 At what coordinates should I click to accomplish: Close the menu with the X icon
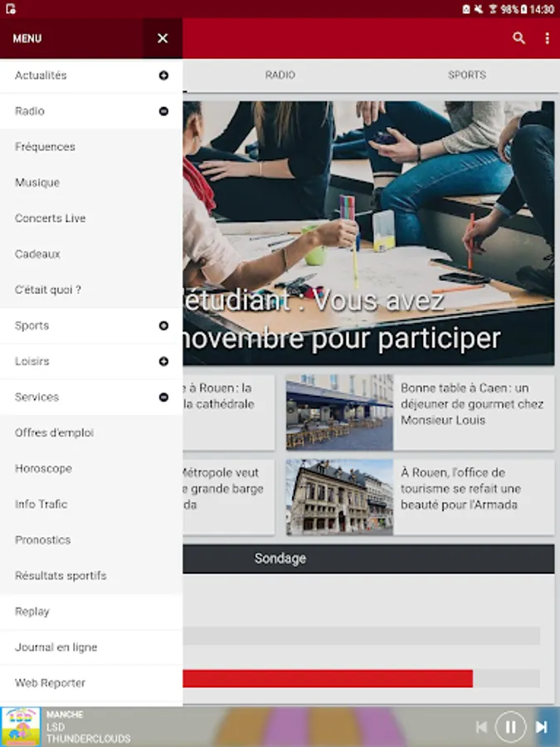[163, 38]
